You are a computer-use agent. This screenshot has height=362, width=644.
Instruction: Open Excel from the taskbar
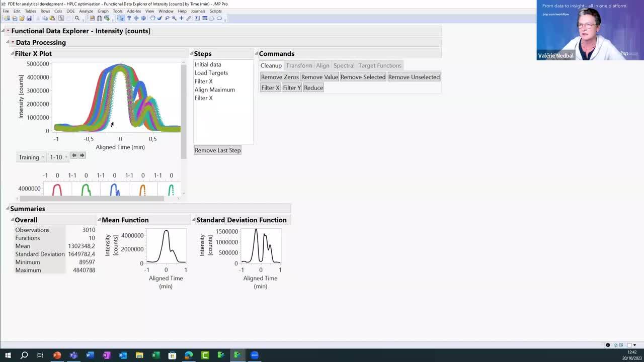156,355
